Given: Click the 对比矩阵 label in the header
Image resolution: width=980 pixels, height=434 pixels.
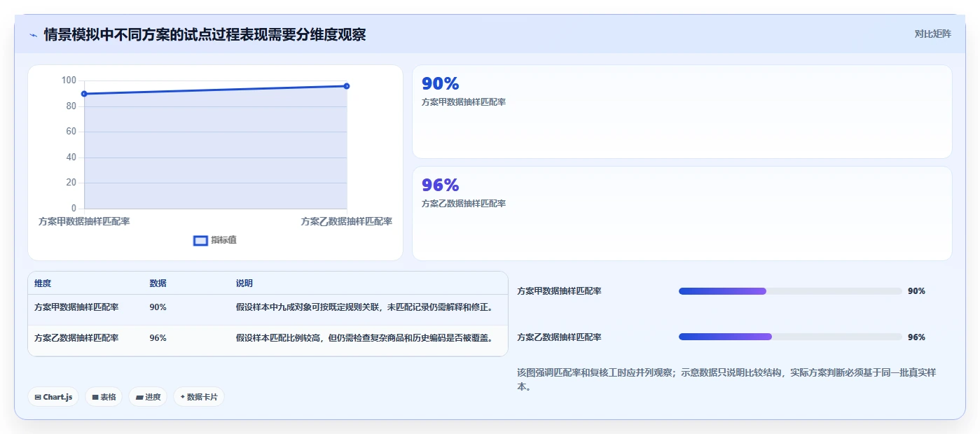Looking at the screenshot, I should coord(932,34).
